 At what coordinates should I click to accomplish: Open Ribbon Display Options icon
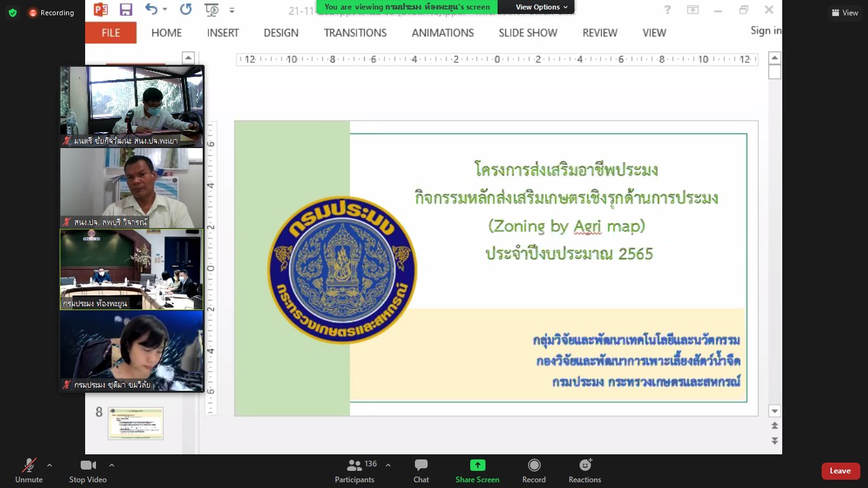(693, 10)
